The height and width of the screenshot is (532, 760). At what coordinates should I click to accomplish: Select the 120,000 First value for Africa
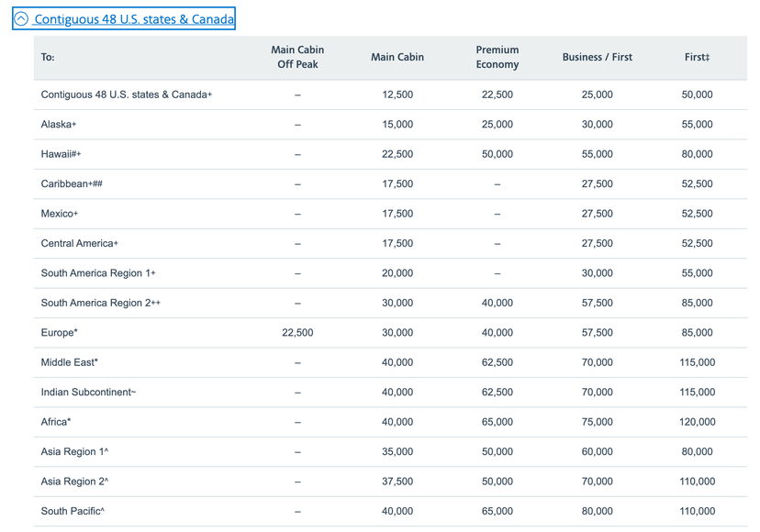click(697, 422)
